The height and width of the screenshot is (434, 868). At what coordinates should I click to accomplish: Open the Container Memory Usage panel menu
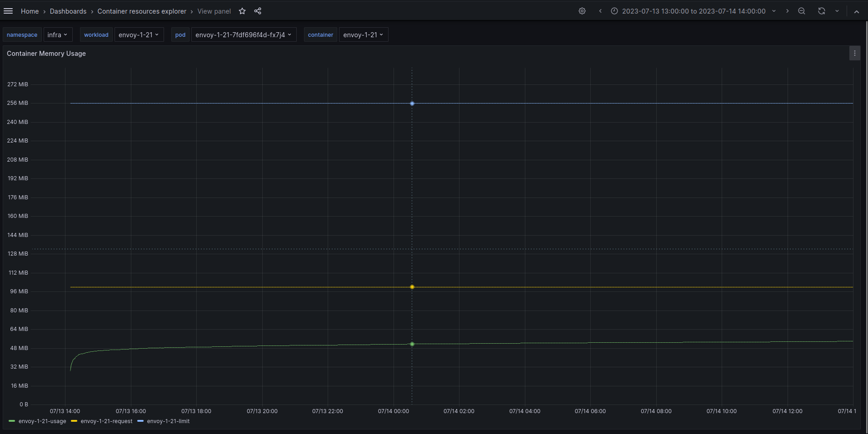click(855, 53)
